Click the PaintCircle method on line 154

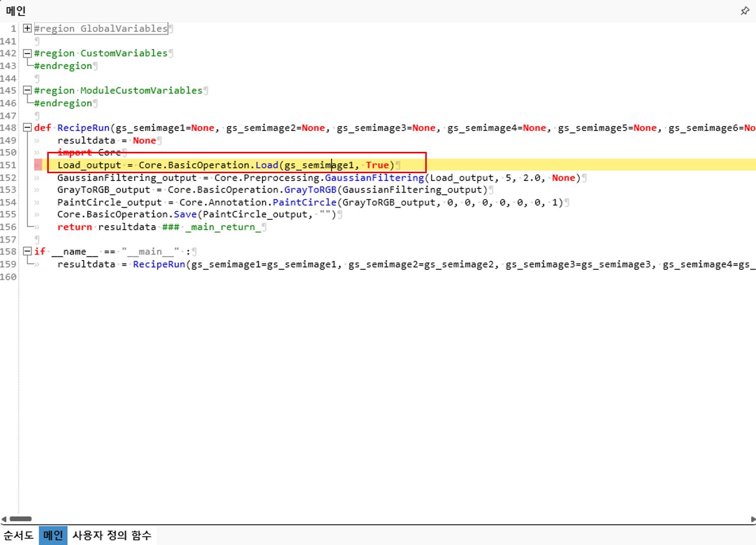pos(304,203)
